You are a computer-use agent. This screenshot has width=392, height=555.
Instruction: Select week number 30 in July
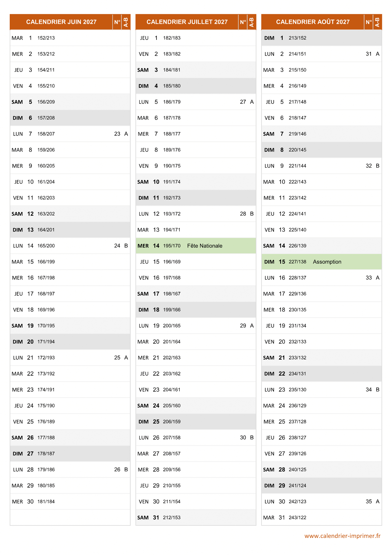pyautogui.click(x=243, y=438)
